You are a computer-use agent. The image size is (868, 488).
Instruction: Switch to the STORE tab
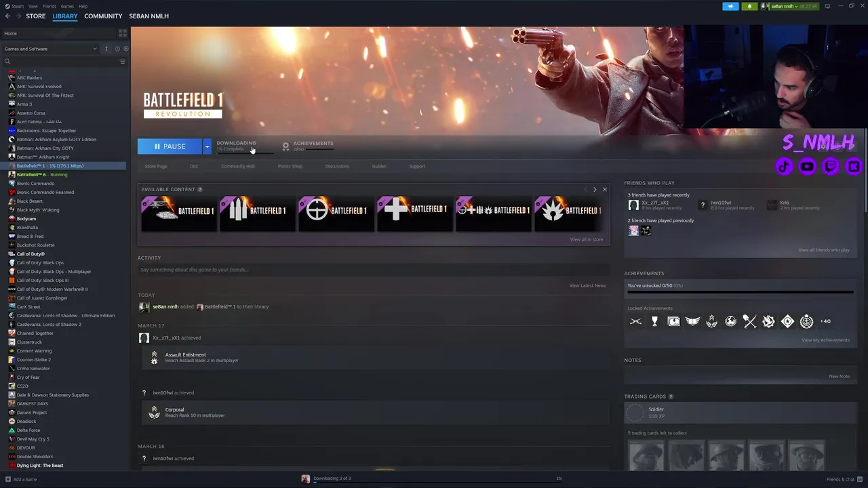tap(36, 16)
